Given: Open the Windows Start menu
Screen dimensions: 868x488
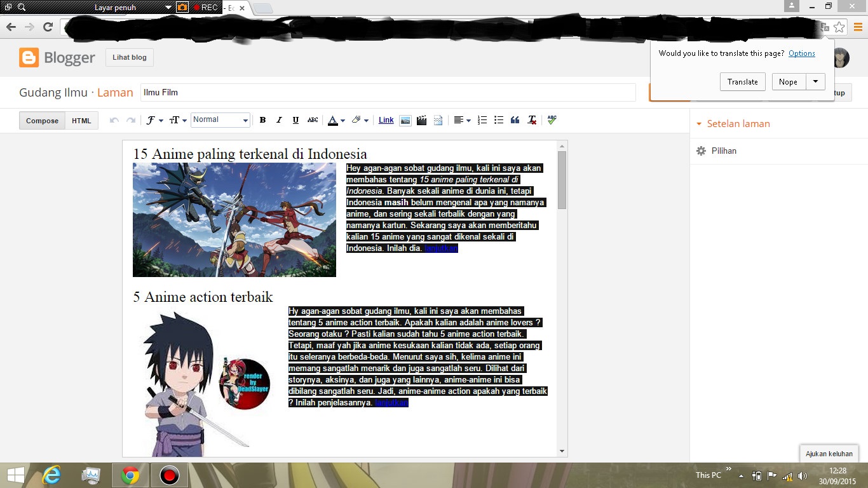Looking at the screenshot, I should point(15,475).
